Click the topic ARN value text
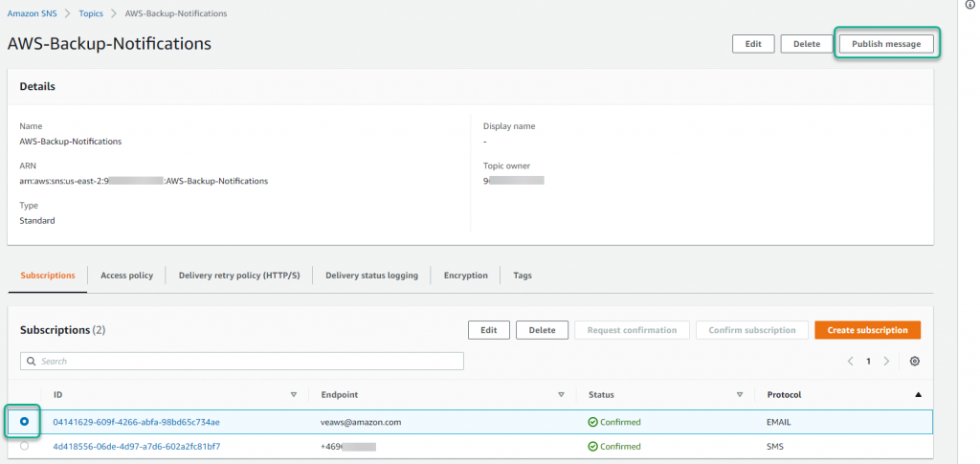The image size is (980, 464). (x=144, y=181)
